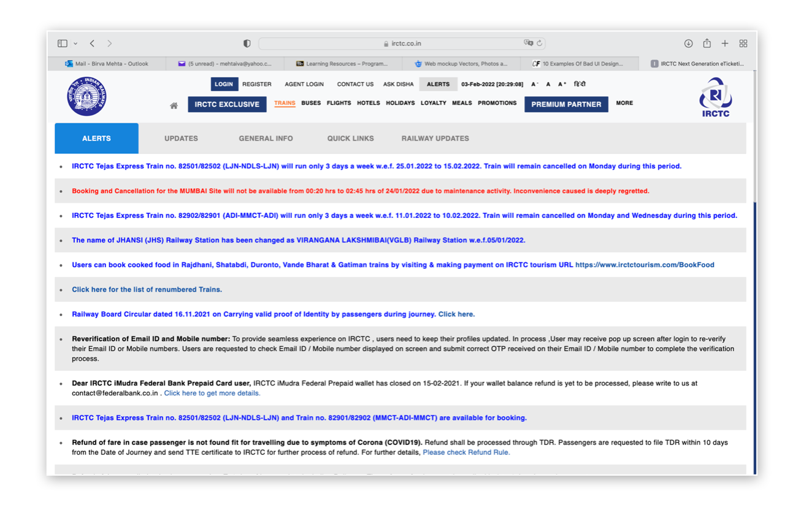Open LOYALTY menu item
812x507 pixels.
[434, 103]
